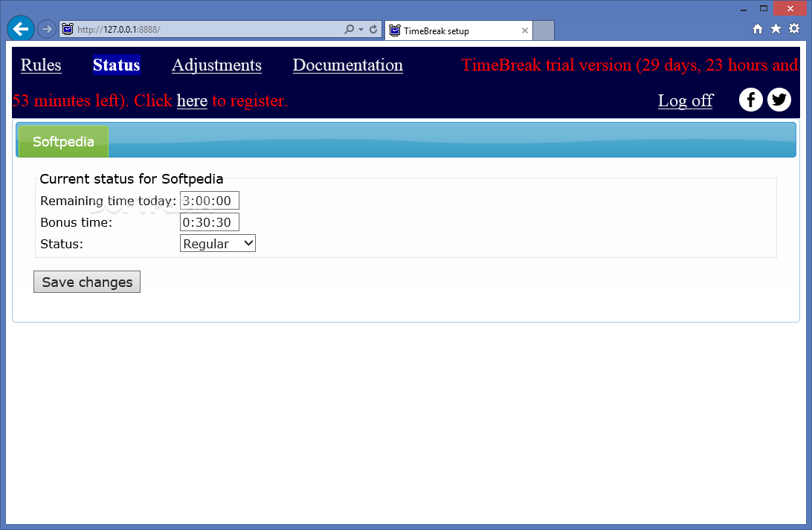Open the Rules page
The image size is (812, 530).
41,65
